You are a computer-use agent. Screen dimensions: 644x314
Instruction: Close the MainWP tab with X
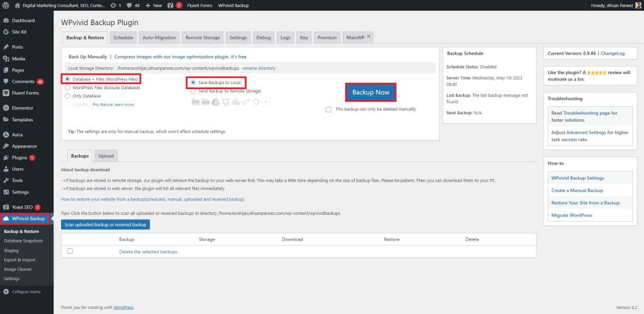[x=369, y=36]
